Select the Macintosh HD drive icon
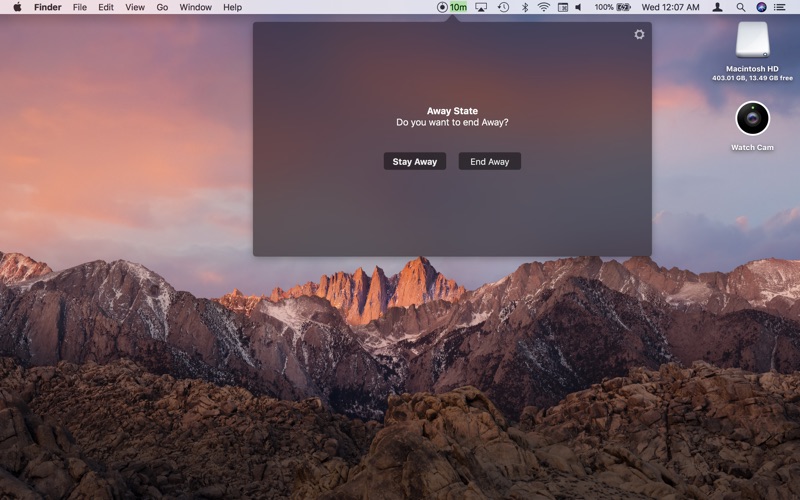This screenshot has height=500, width=800. tap(752, 40)
